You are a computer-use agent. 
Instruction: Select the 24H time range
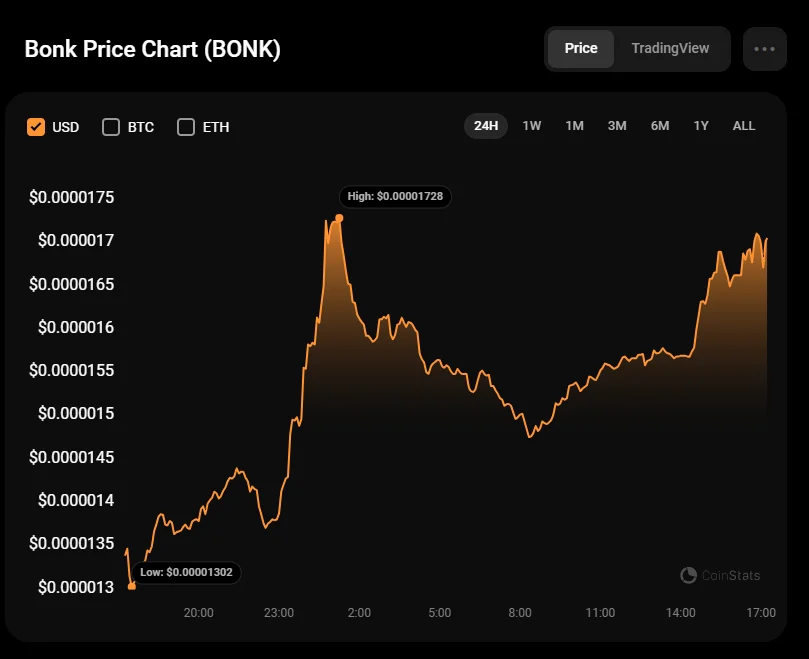(x=486, y=126)
